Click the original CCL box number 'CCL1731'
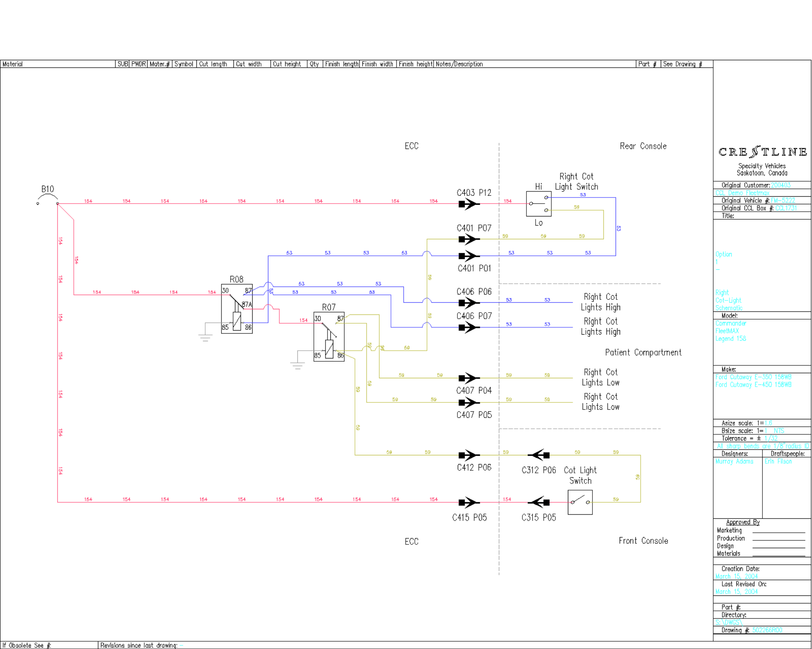 [786, 208]
